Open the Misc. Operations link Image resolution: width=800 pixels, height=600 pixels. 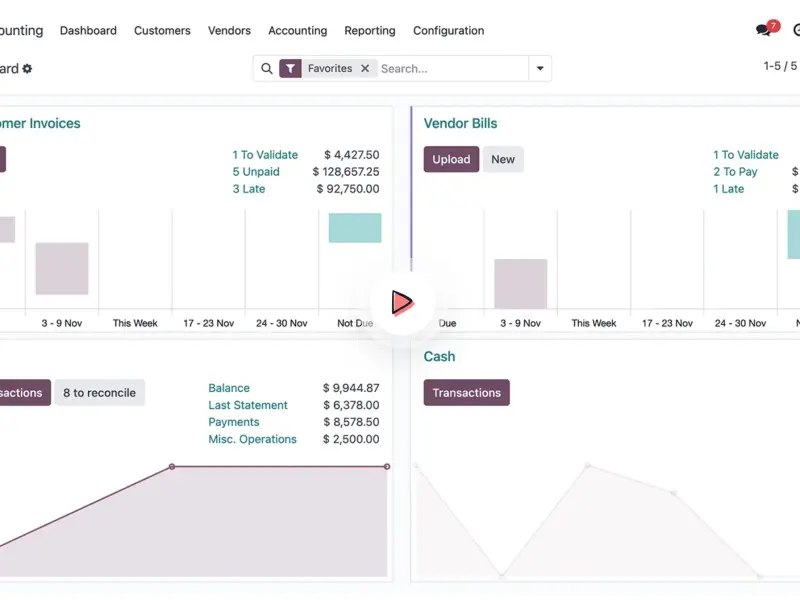point(252,439)
